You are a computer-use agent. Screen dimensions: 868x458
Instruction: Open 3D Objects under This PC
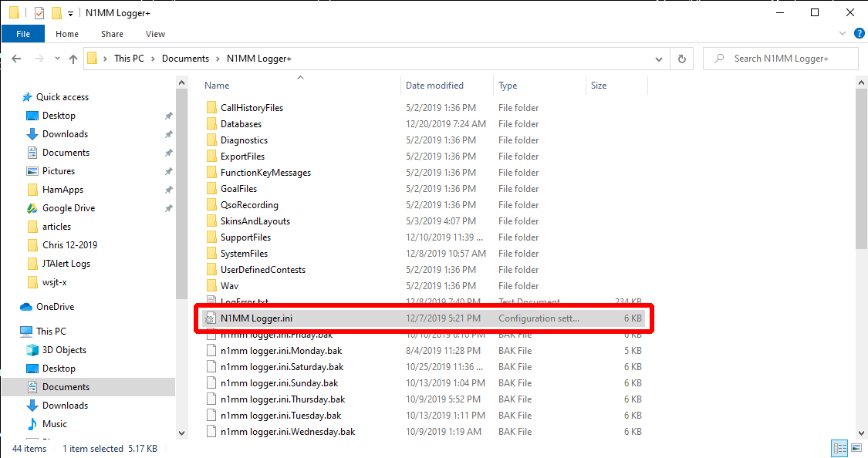coord(64,350)
